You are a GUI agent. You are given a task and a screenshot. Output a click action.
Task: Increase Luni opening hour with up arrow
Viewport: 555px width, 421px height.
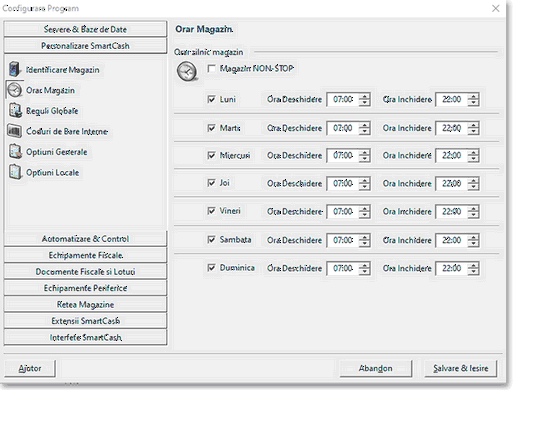pyautogui.click(x=364, y=96)
